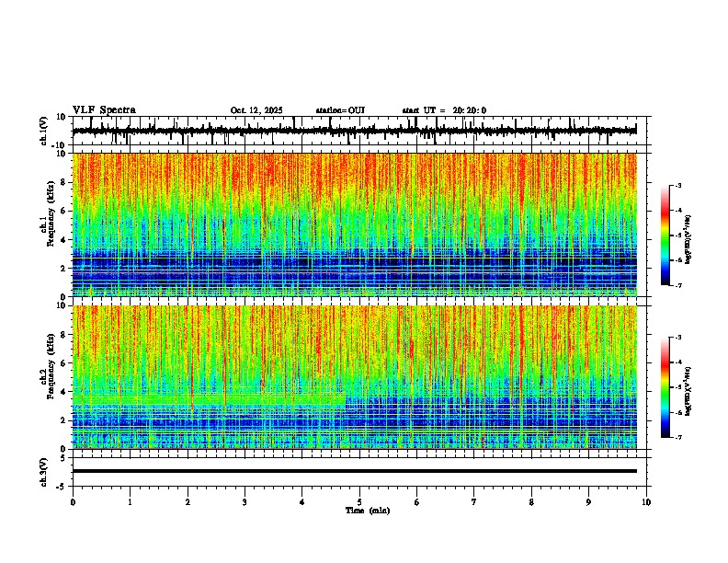728x563 pixels.
Task: Click the "4" kHz tick on ch.1 frequency axis
Action: (x=64, y=240)
